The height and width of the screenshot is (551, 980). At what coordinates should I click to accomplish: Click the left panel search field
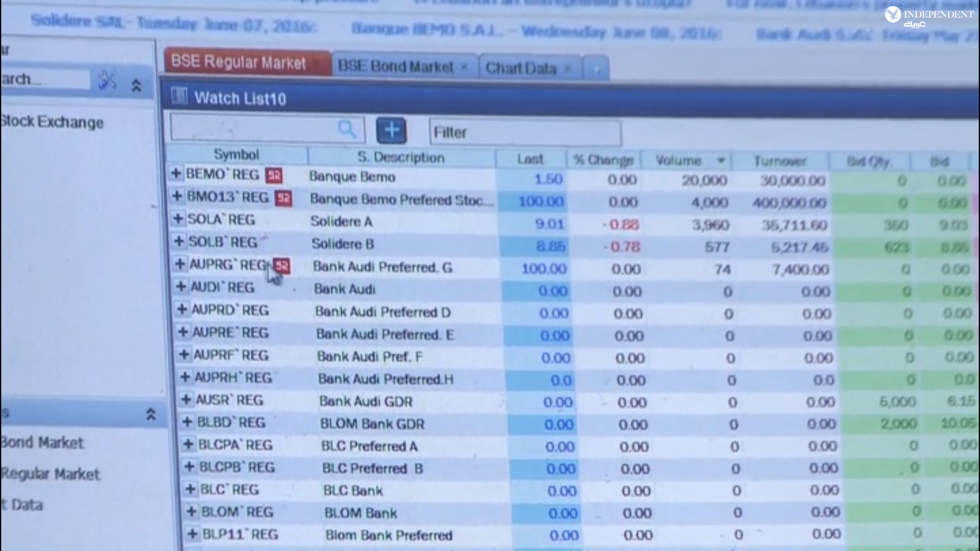point(45,79)
